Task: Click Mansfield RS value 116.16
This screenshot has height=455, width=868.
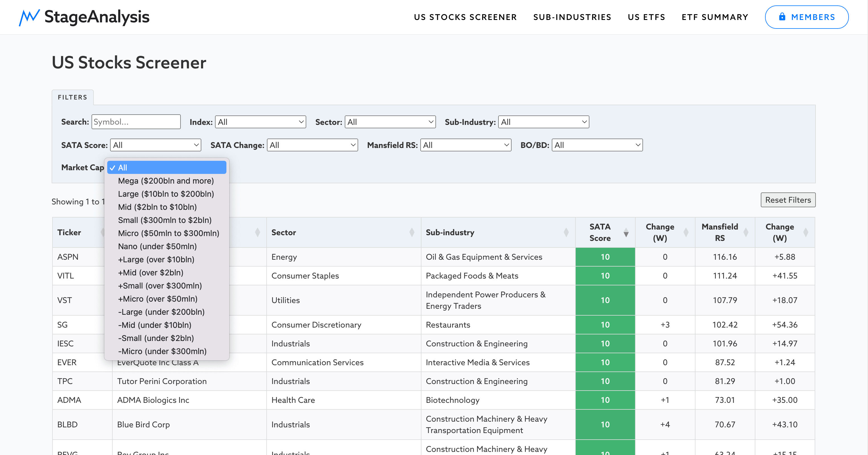Action: pos(725,257)
